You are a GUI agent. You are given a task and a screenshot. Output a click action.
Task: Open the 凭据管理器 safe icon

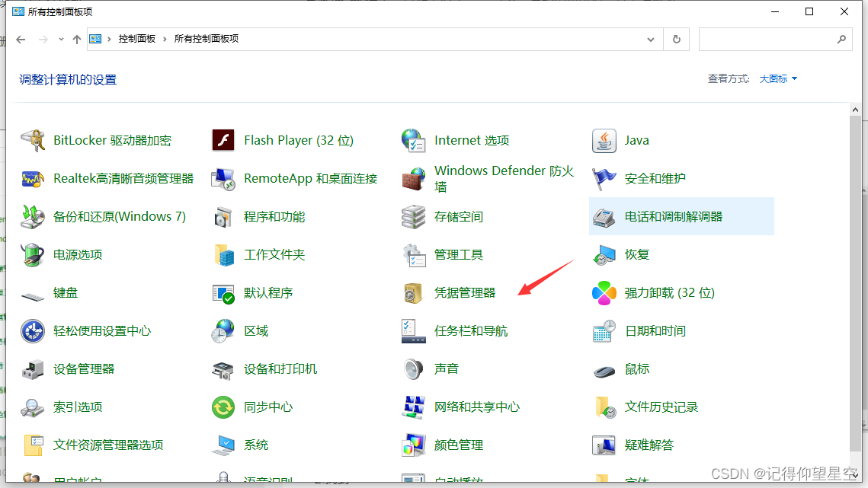coord(414,292)
